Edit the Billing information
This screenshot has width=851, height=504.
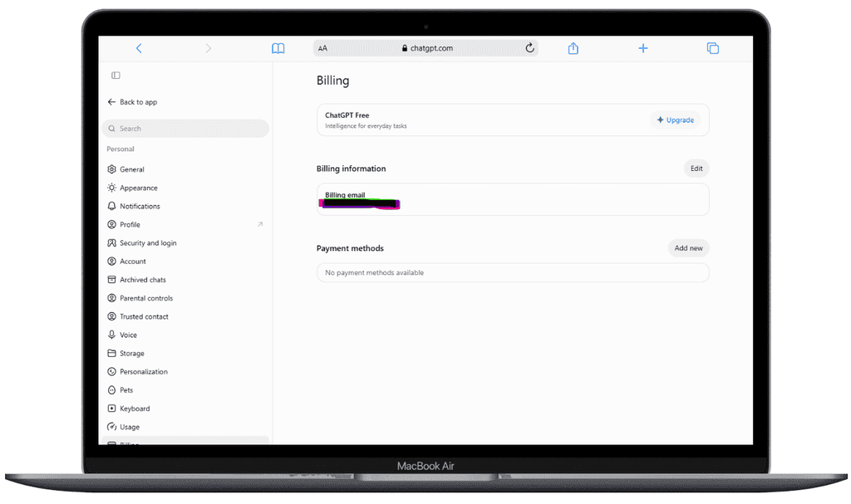point(696,169)
